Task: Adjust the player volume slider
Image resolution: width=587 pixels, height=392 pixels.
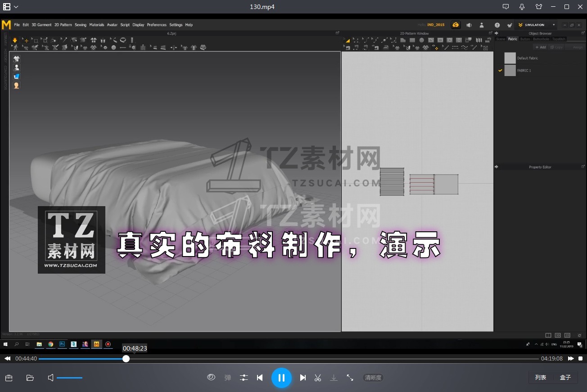Action: [69, 378]
